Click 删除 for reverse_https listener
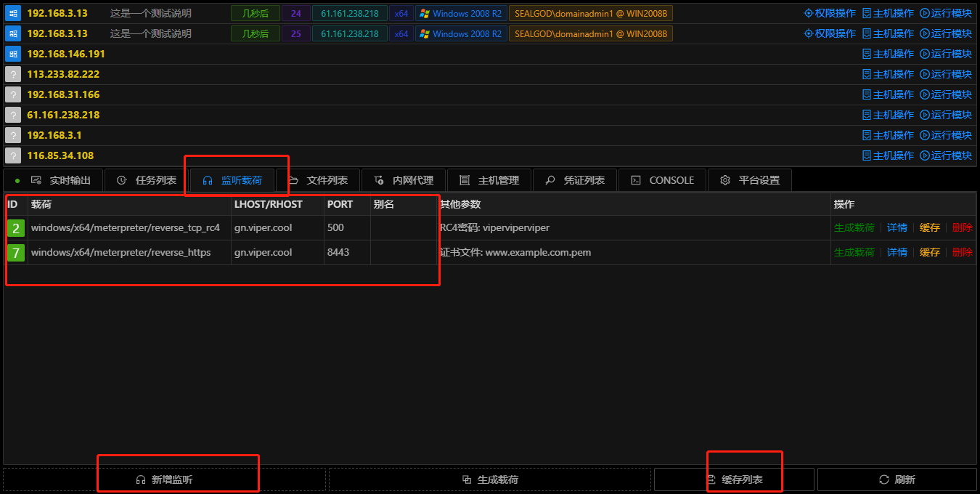The width and height of the screenshot is (980, 494). [x=962, y=252]
